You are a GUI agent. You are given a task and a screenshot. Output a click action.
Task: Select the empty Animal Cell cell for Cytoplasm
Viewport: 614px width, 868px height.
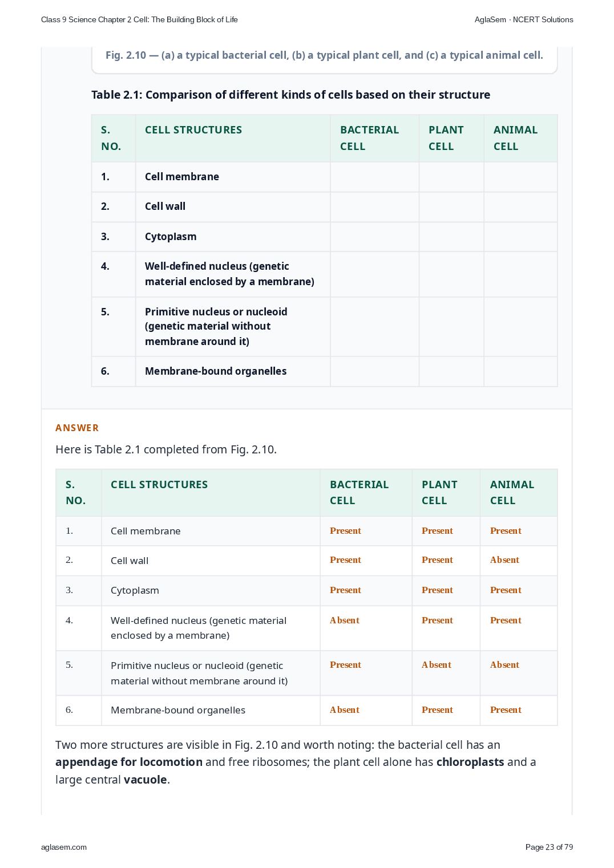click(x=520, y=237)
